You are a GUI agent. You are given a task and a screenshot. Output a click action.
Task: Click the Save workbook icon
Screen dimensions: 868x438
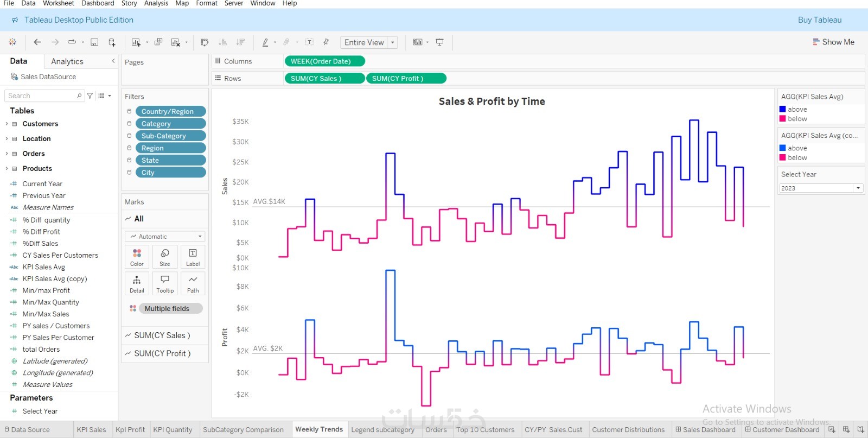pos(94,42)
